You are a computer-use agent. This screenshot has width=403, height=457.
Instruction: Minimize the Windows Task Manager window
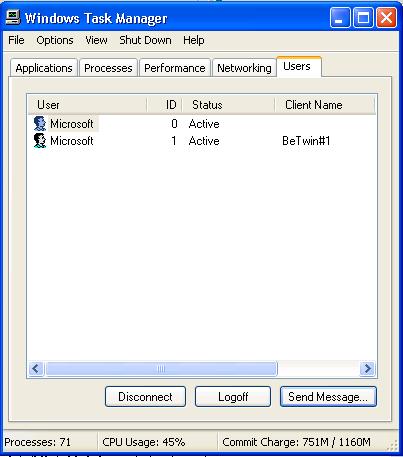click(340, 17)
